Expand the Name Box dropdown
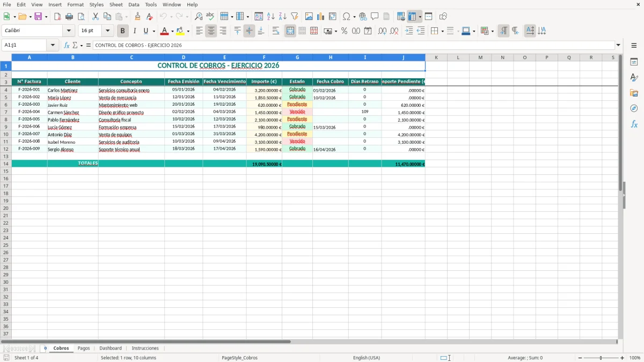644x362 pixels. click(53, 45)
